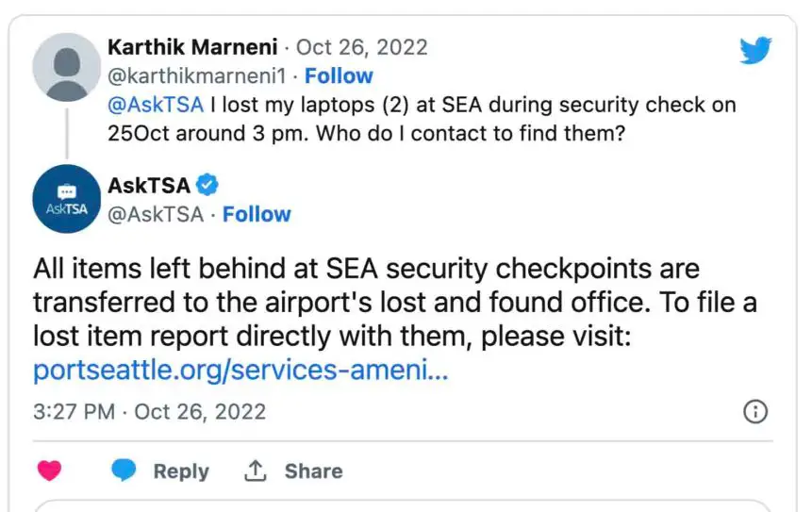Like the tweet with the heart icon
Screen dimensions: 812x512
click(x=50, y=471)
